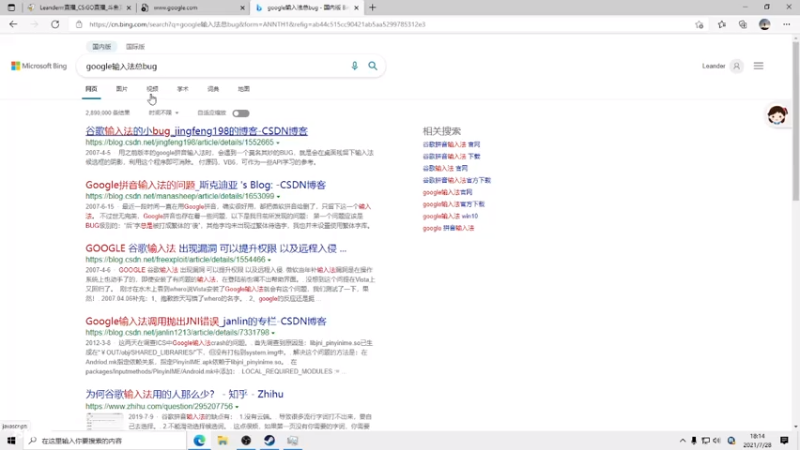This screenshot has width=800, height=450.
Task: Open the notification center icon
Action: 784,440
